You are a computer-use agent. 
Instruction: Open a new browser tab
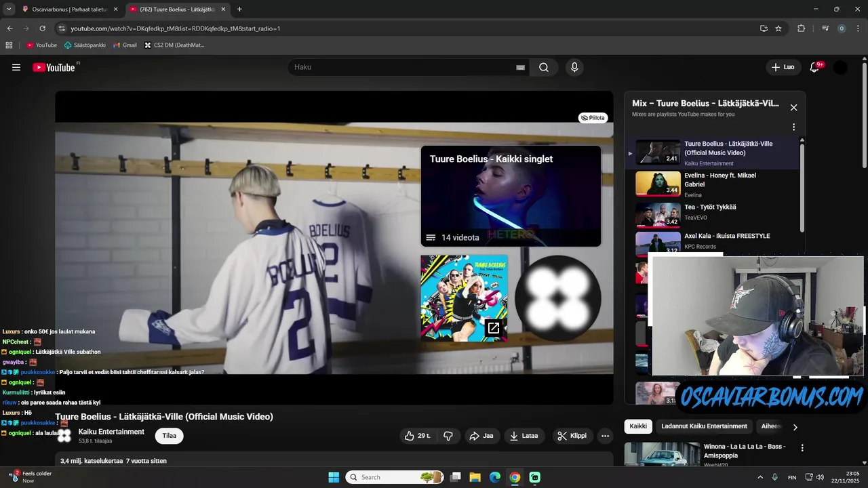[239, 9]
